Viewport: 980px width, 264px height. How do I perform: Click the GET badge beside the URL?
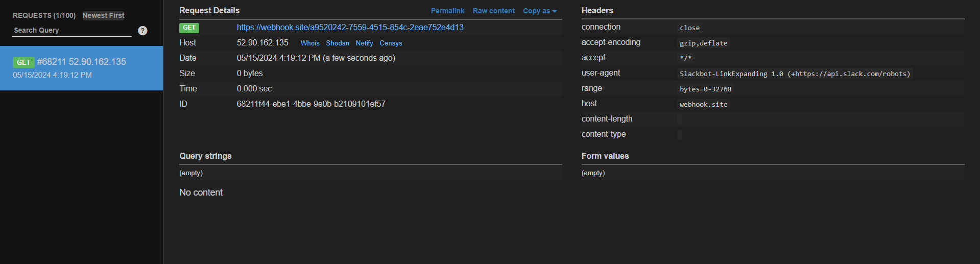pyautogui.click(x=189, y=28)
